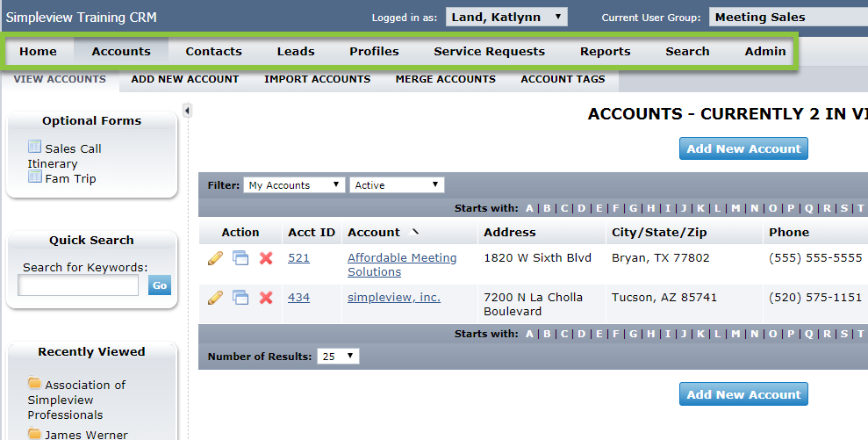868x440 pixels.
Task: Open the Service Requests menu
Action: coord(490,52)
